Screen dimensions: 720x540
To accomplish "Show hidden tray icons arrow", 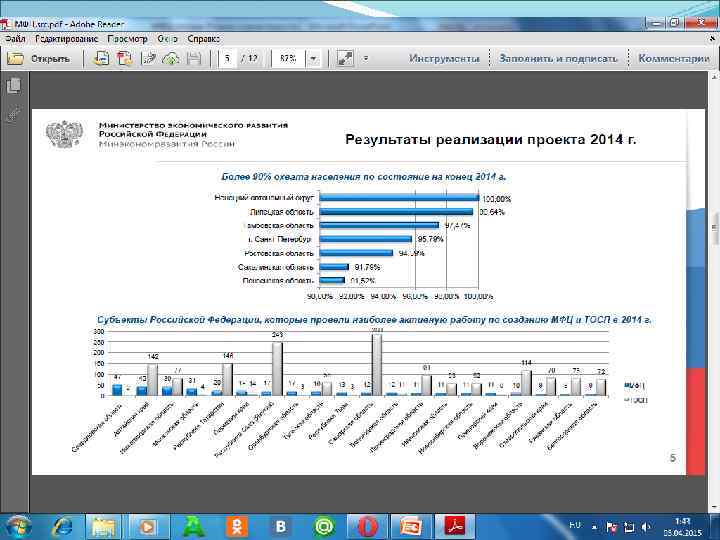I will [x=594, y=527].
